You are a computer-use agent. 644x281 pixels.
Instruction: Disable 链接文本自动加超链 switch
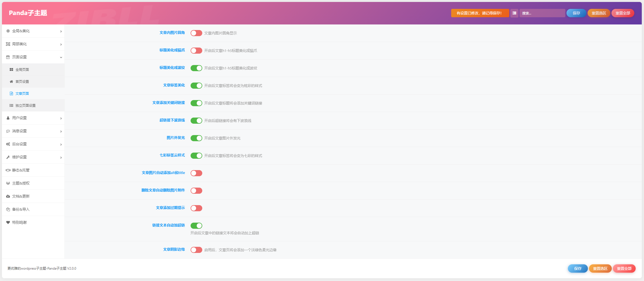[x=196, y=226]
